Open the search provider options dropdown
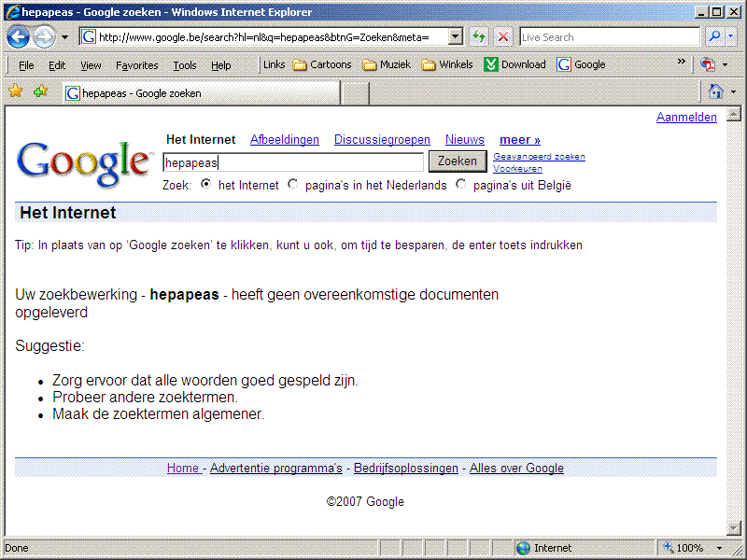747x560 pixels. (731, 36)
